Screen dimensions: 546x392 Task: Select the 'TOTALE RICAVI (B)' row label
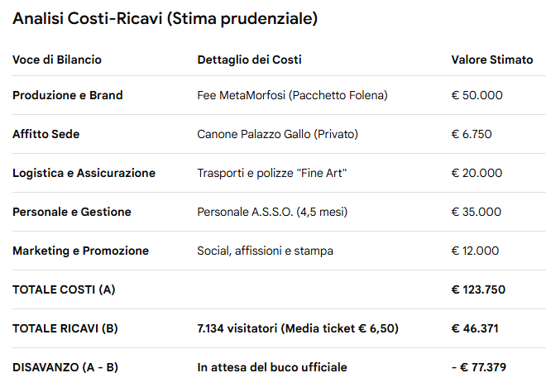click(x=65, y=328)
